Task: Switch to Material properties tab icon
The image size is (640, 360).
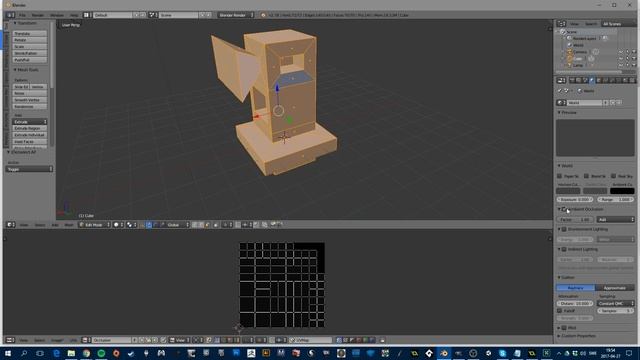Action: point(625,80)
